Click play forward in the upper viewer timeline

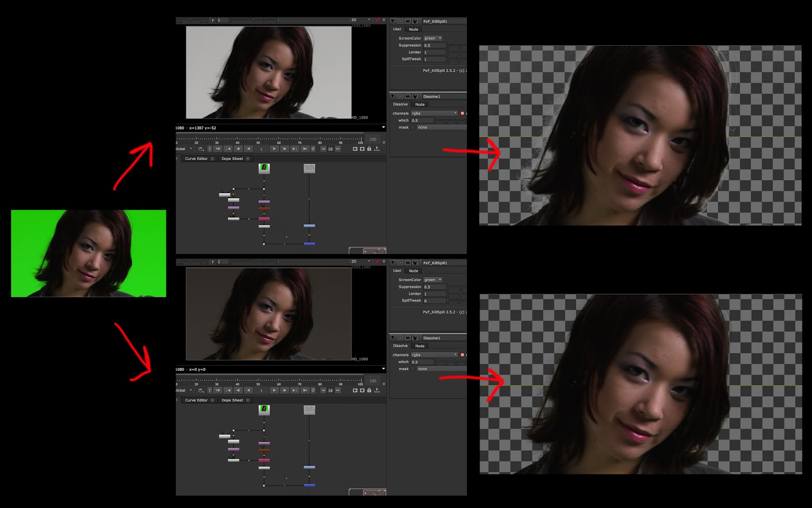click(274, 149)
